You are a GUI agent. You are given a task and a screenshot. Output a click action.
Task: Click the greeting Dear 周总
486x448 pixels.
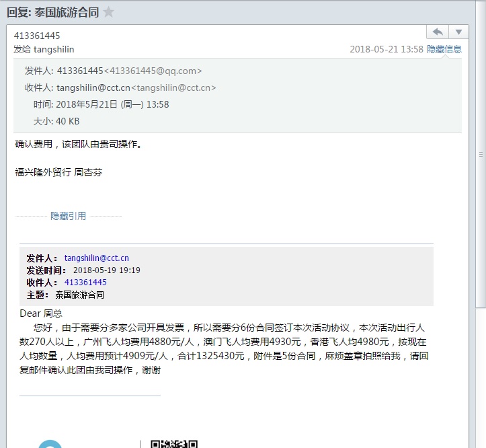(41, 313)
